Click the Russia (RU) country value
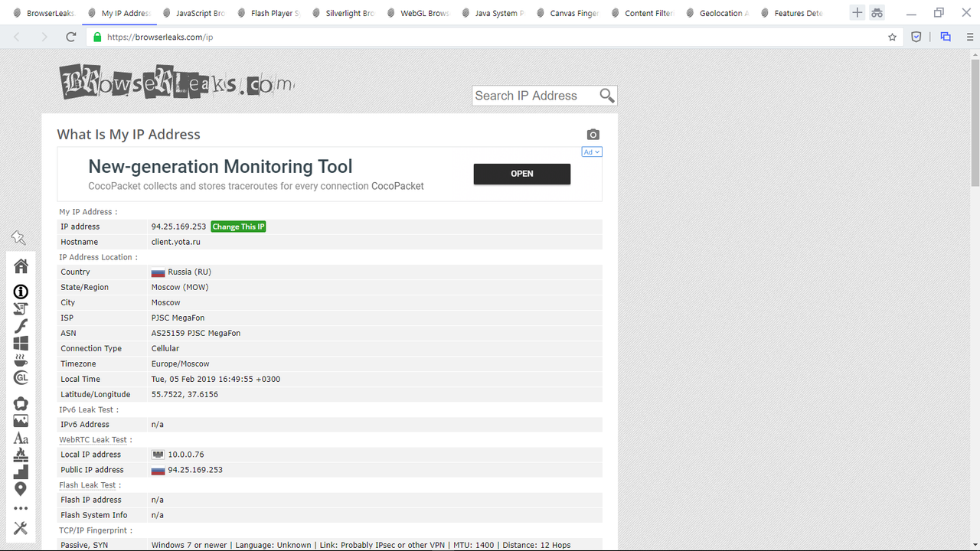Viewport: 980px width, 551px height. click(x=189, y=272)
